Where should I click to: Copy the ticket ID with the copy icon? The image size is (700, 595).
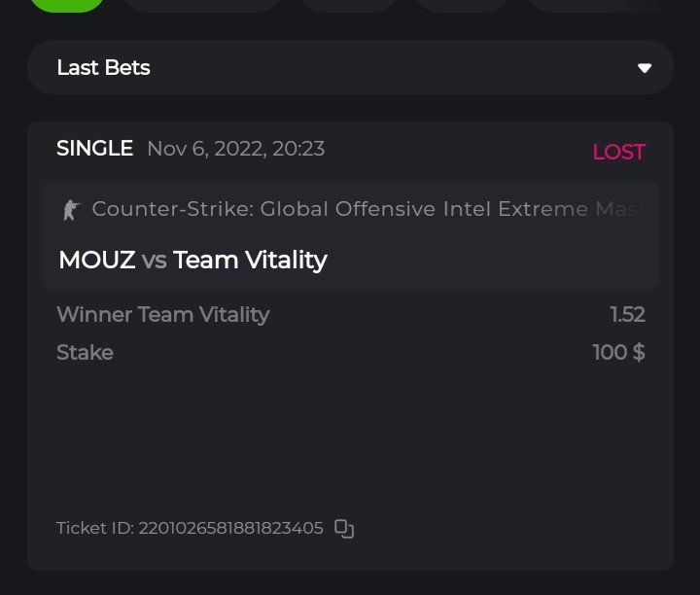pos(344,529)
